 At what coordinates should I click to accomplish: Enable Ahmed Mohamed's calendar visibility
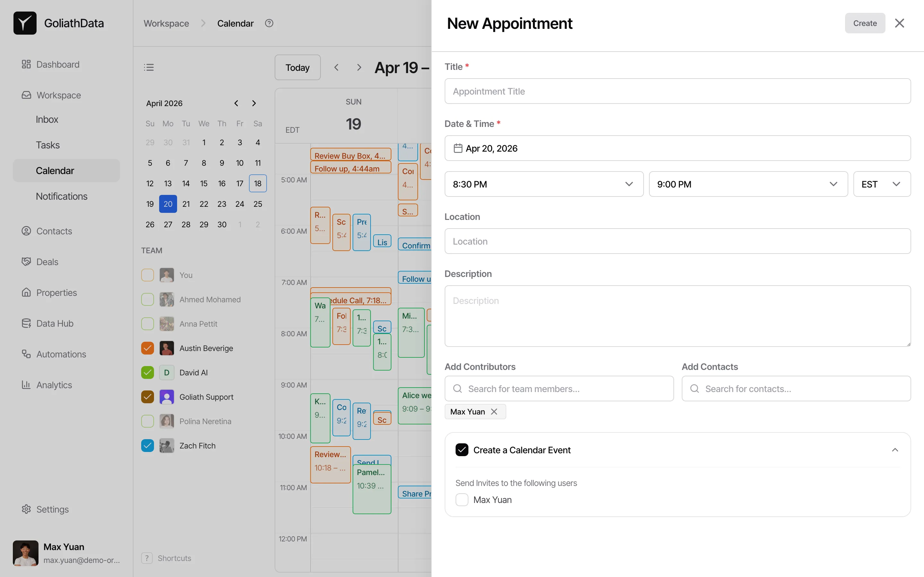point(147,299)
